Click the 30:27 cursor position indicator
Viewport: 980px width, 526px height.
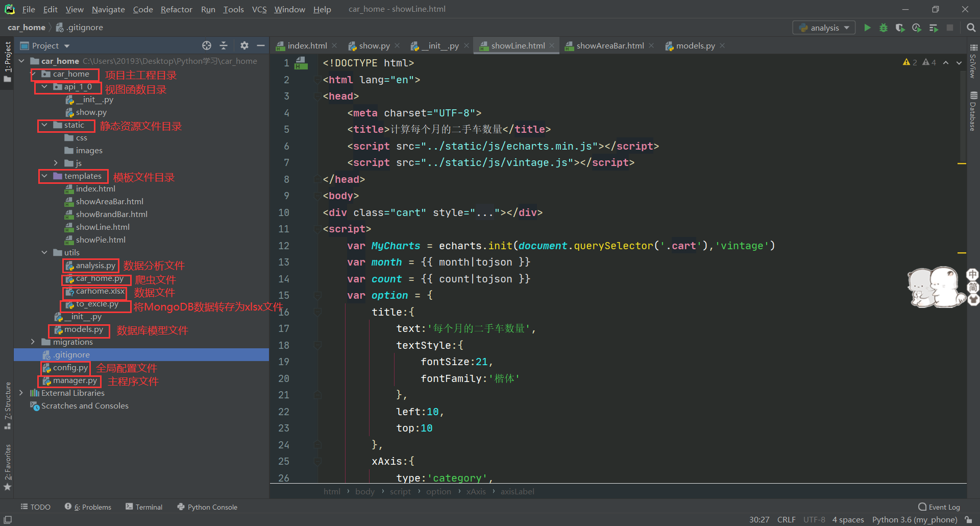tap(759, 519)
